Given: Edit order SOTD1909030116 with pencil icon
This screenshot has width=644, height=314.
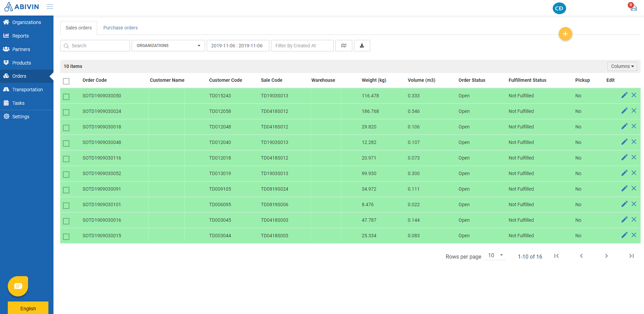Looking at the screenshot, I should pos(624,158).
